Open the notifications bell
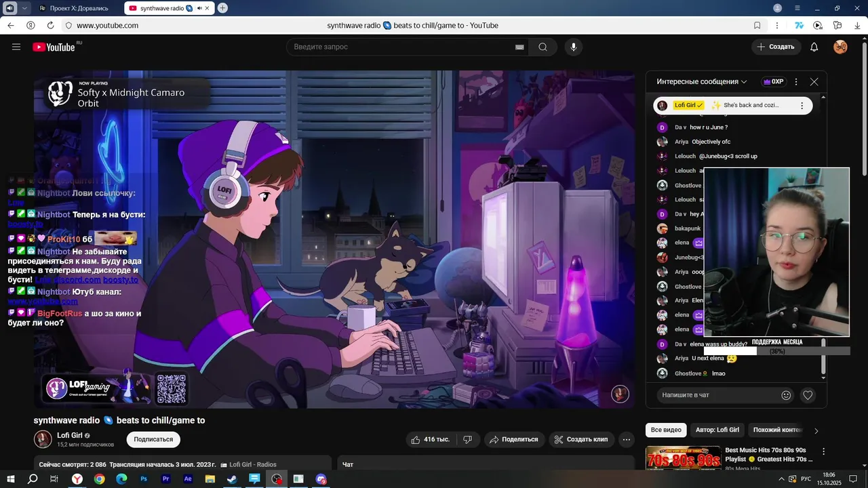The width and height of the screenshot is (868, 488). click(x=814, y=47)
